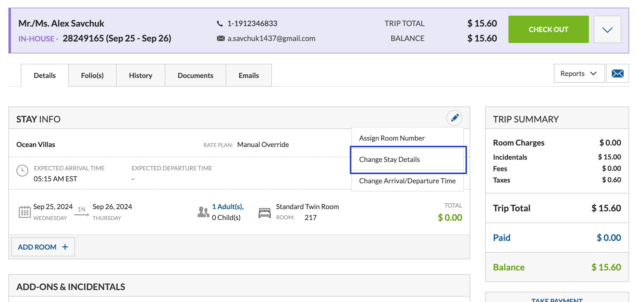Click the guests silhouette icon
Viewport: 644px width, 302px height.
click(203, 212)
